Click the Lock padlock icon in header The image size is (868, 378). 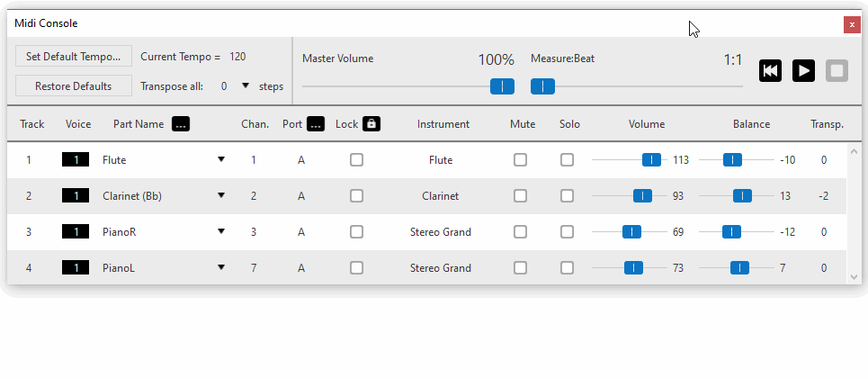(x=371, y=124)
